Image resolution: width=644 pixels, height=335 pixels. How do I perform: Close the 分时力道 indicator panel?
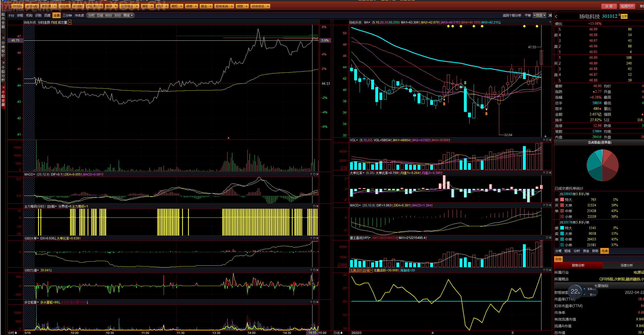click(317, 270)
